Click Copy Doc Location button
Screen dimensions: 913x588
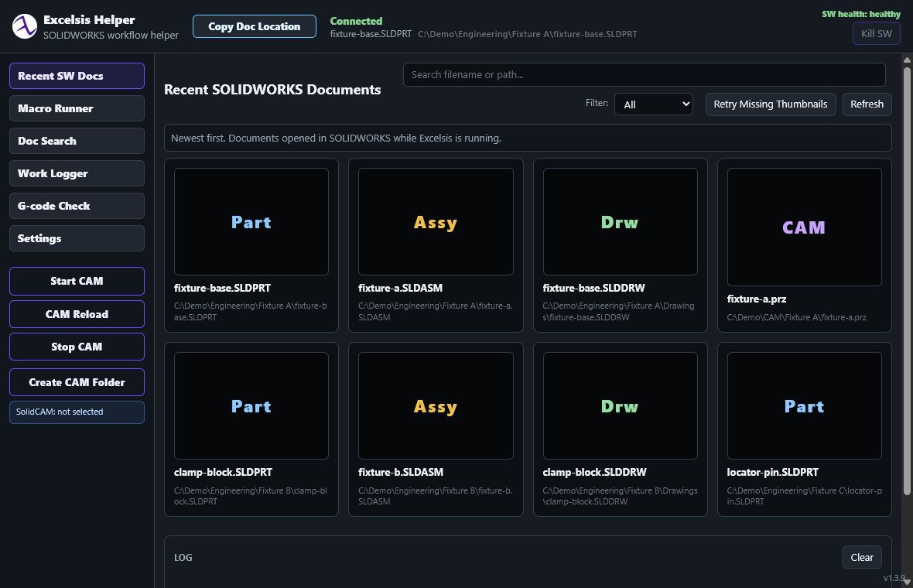click(x=255, y=26)
